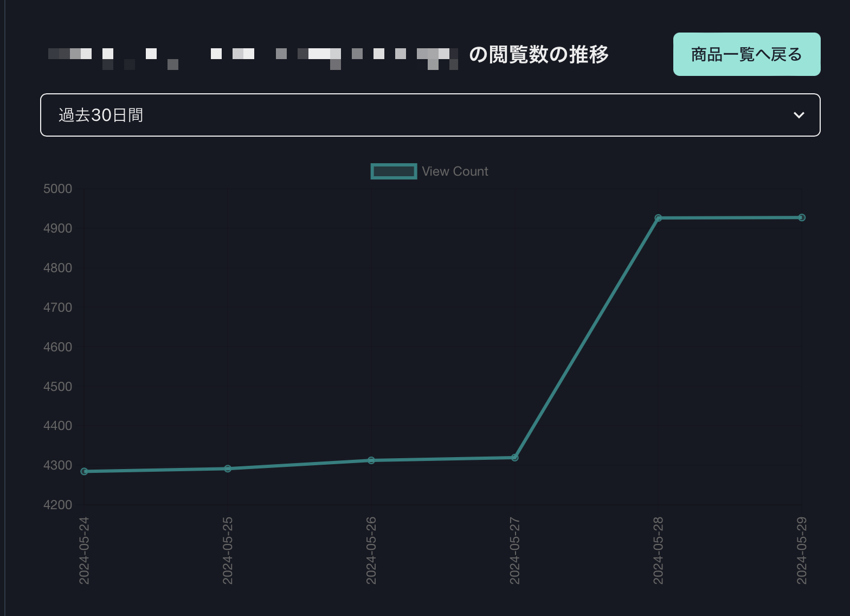The image size is (850, 616).
Task: Open the 過去30日間 period dropdown
Action: point(430,115)
